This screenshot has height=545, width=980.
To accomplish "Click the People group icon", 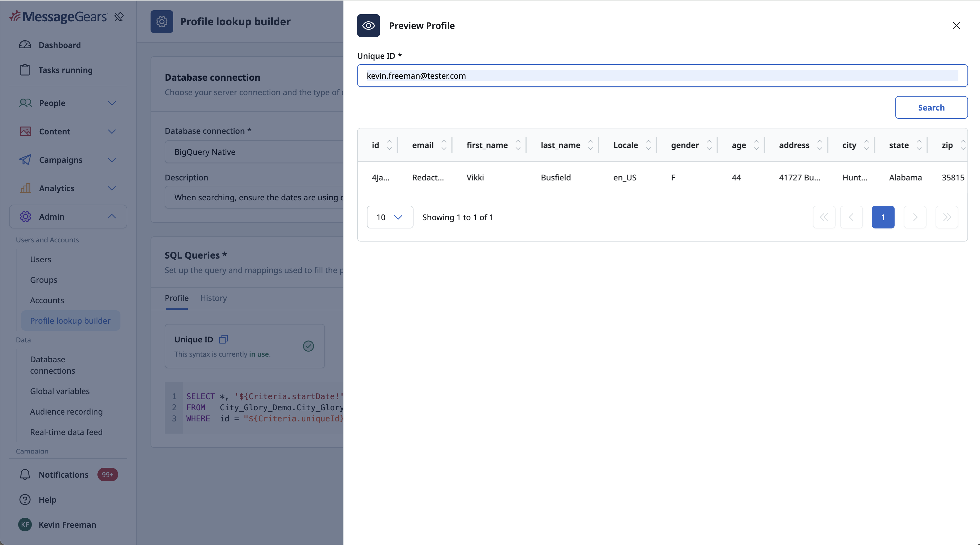I will 25,103.
